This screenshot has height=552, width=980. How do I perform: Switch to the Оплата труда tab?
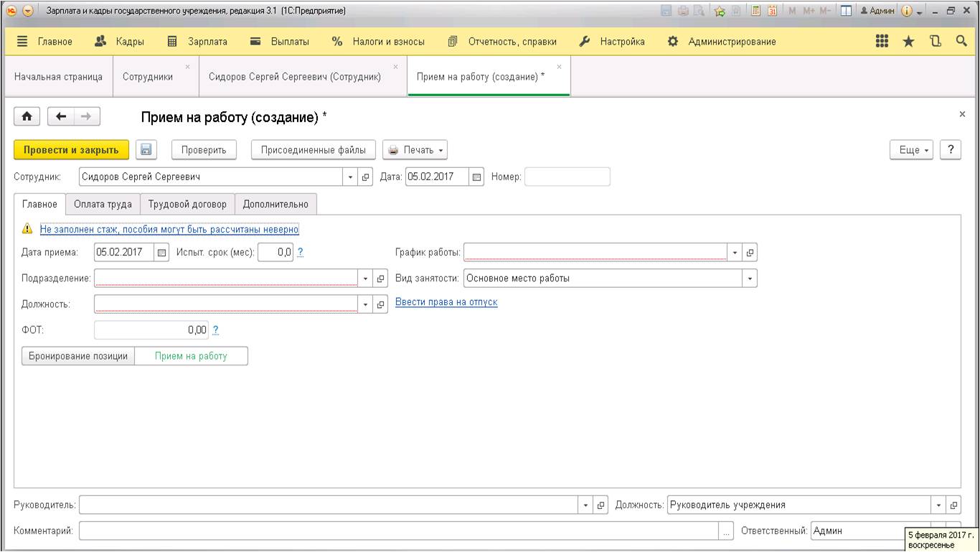coord(103,205)
